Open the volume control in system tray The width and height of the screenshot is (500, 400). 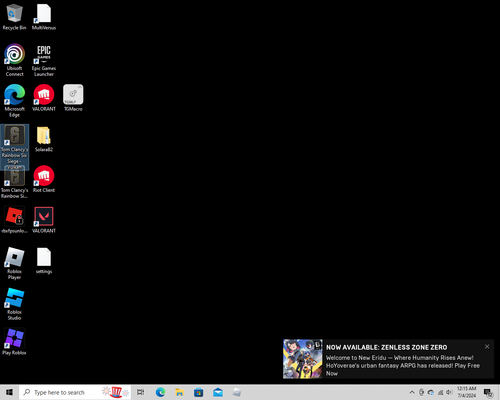(x=450, y=392)
